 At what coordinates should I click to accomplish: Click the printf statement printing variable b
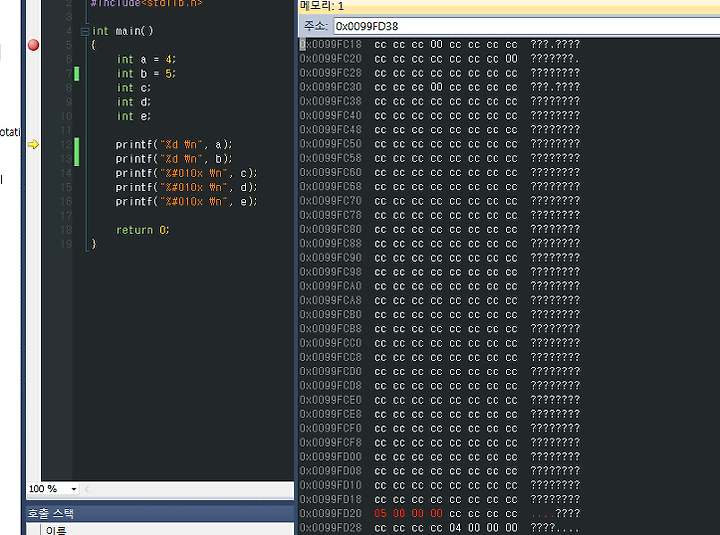(x=174, y=159)
